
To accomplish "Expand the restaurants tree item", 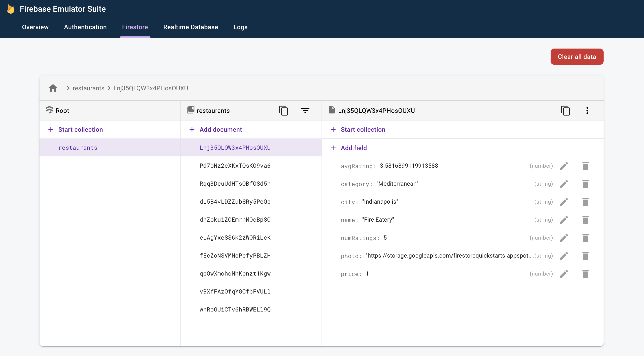I will pyautogui.click(x=78, y=147).
